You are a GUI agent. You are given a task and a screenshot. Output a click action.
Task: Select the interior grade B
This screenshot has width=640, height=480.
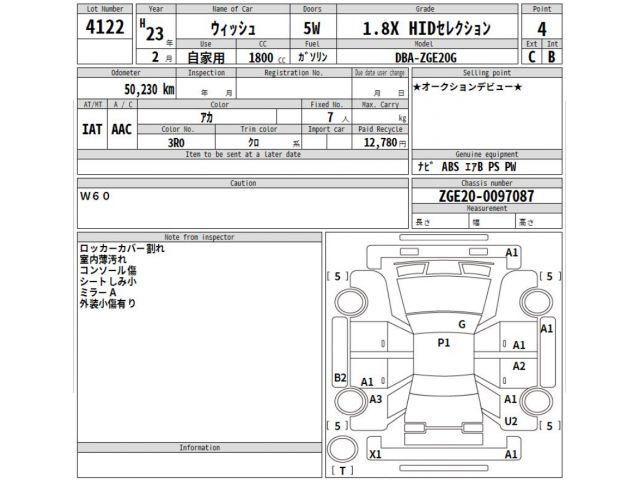551,57
